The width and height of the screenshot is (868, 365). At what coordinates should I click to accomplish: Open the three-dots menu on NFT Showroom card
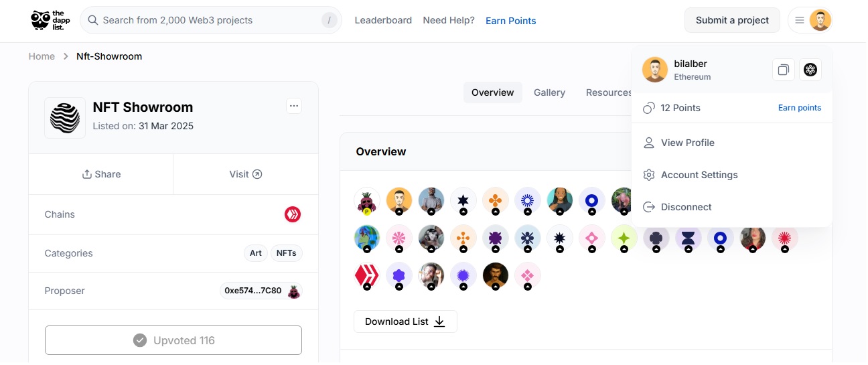tap(294, 106)
